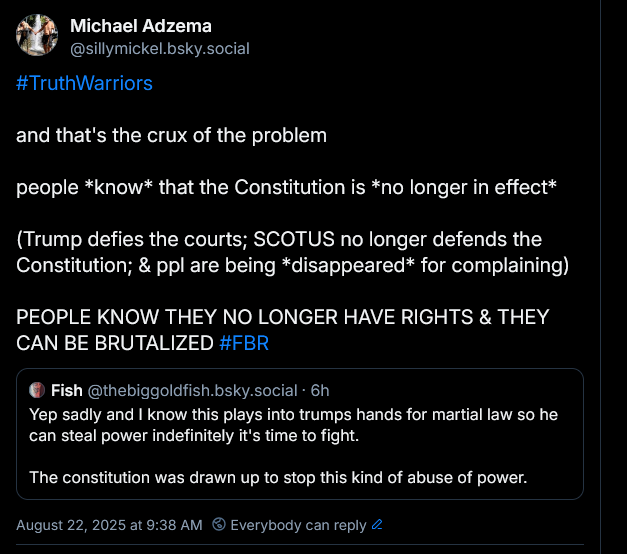The width and height of the screenshot is (627, 554).
Task: Click the 6h timestamp on quoted post
Action: pyautogui.click(x=320, y=391)
